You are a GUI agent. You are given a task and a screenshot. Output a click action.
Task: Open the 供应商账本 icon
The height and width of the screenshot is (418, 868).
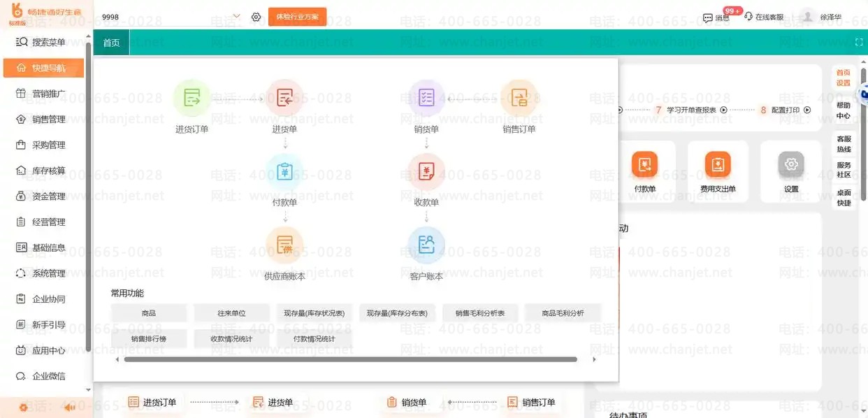point(284,245)
